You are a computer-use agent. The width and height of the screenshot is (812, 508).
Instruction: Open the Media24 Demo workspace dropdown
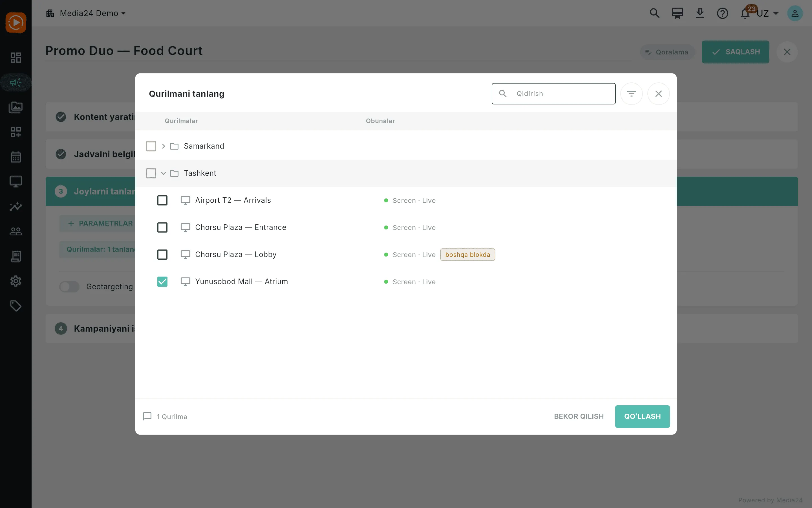(86, 14)
